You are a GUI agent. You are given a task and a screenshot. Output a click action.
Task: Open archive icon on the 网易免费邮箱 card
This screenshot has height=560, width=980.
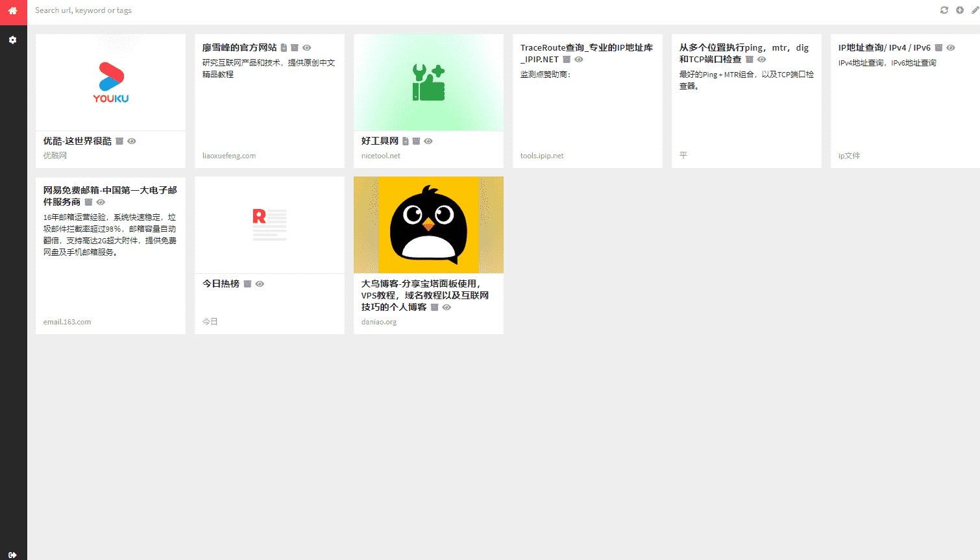[x=89, y=202]
